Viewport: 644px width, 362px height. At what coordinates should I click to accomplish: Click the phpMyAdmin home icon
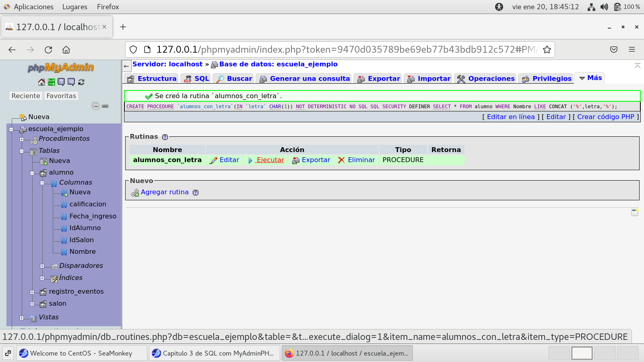click(x=41, y=82)
